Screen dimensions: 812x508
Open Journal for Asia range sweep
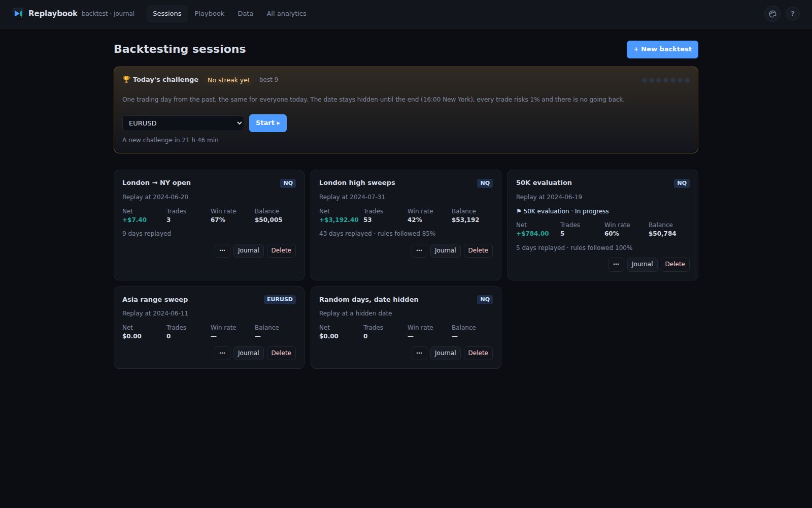248,353
